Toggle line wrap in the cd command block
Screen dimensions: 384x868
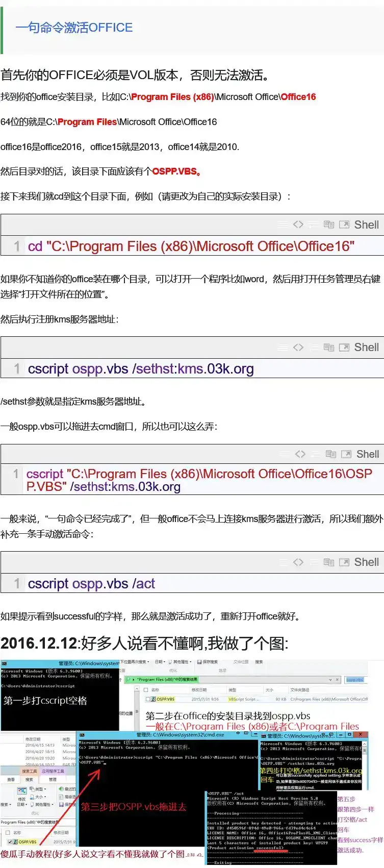click(314, 225)
